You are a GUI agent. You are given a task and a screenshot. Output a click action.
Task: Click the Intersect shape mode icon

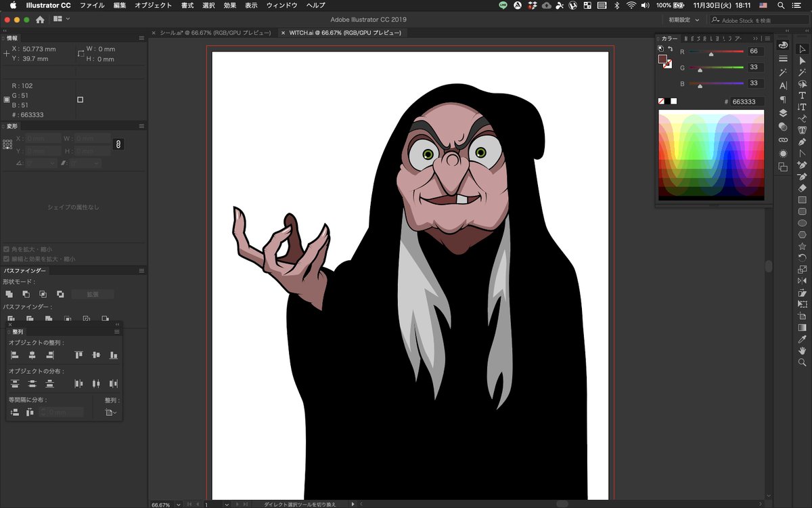[x=43, y=294]
